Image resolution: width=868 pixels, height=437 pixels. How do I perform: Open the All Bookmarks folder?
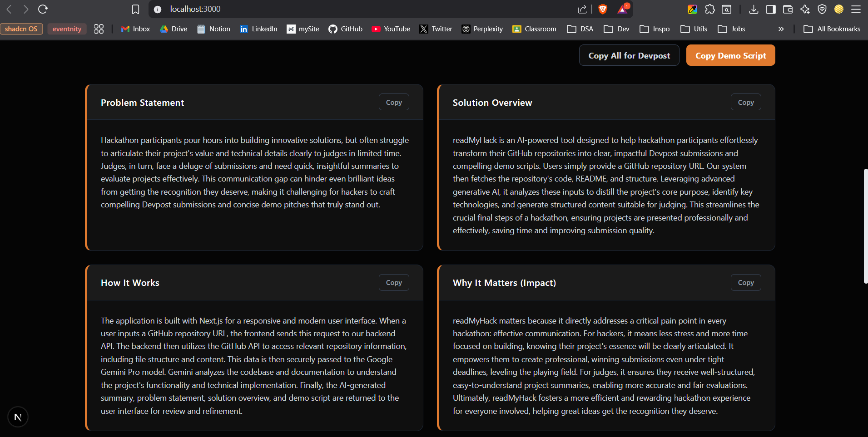[x=832, y=29]
